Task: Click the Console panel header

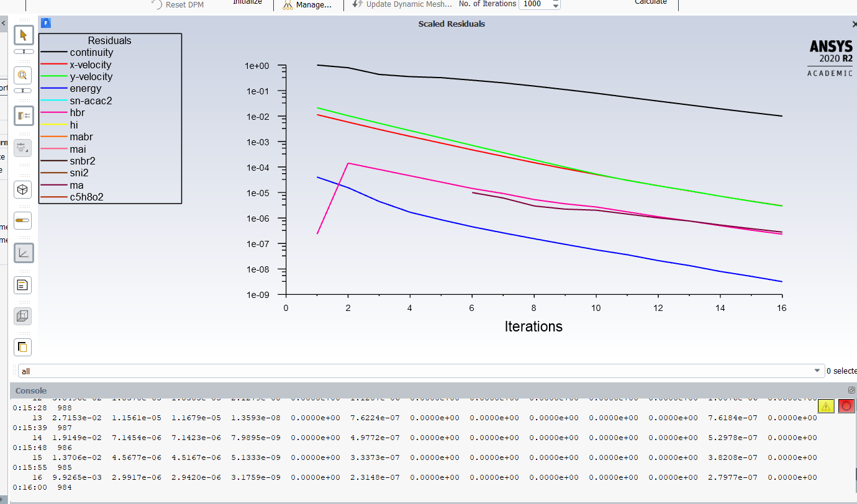Action: tap(433, 390)
